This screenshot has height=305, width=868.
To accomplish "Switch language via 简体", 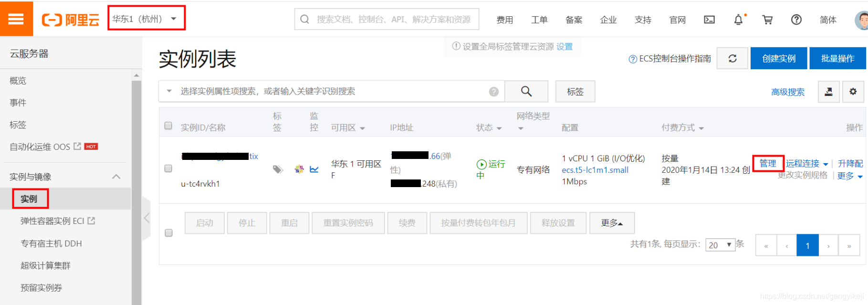I will point(828,20).
